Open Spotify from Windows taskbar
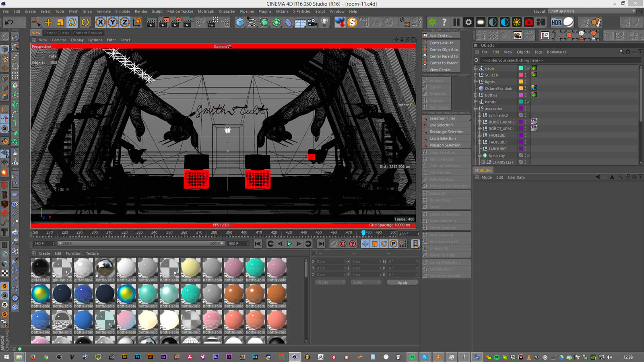644x362 pixels. tap(412, 357)
